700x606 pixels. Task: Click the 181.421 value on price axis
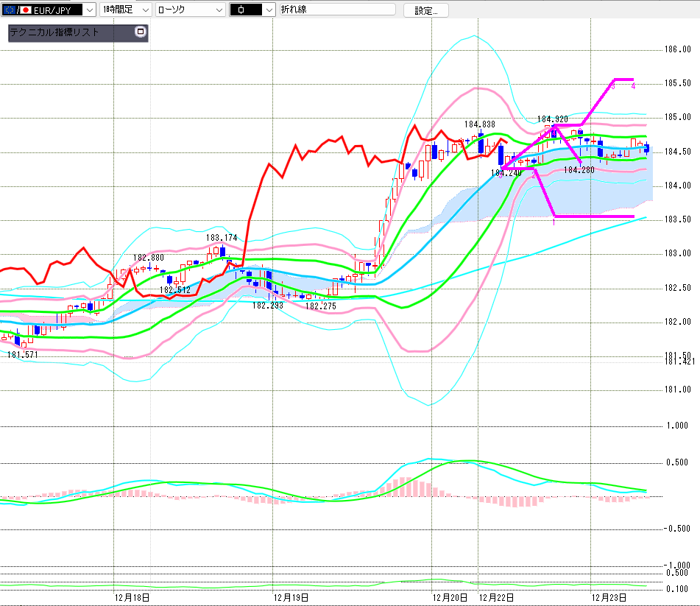pyautogui.click(x=679, y=362)
